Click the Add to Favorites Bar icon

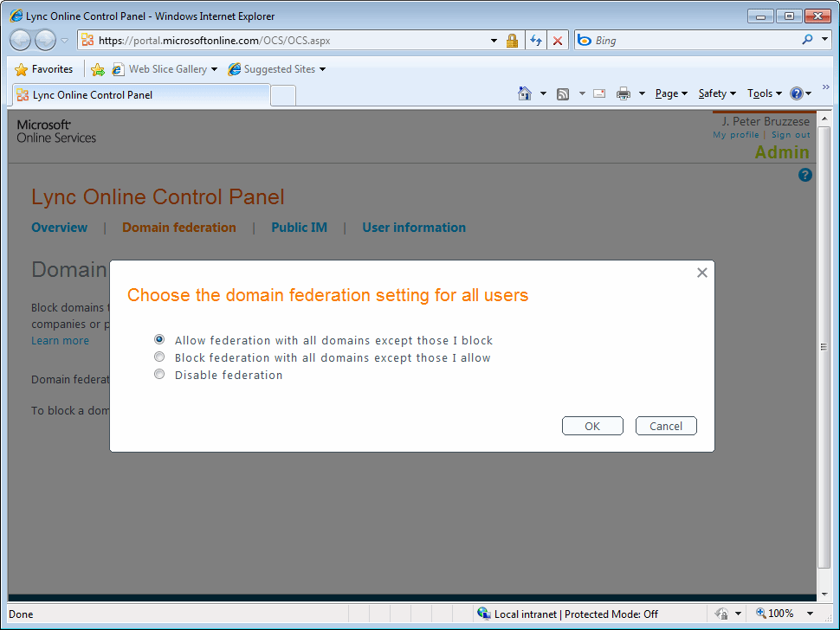click(98, 69)
